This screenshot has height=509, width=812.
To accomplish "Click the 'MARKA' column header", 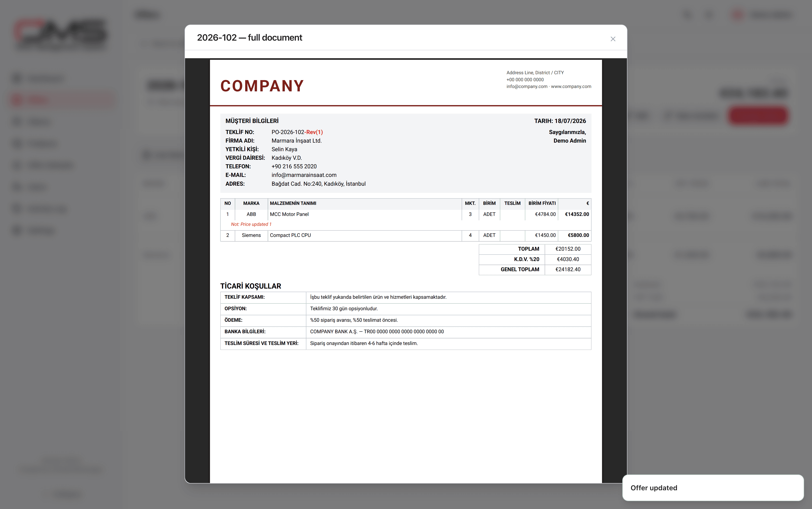I will click(251, 203).
